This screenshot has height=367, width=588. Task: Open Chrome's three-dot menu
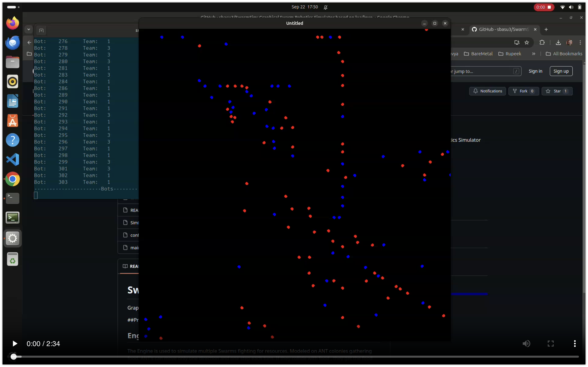point(580,42)
